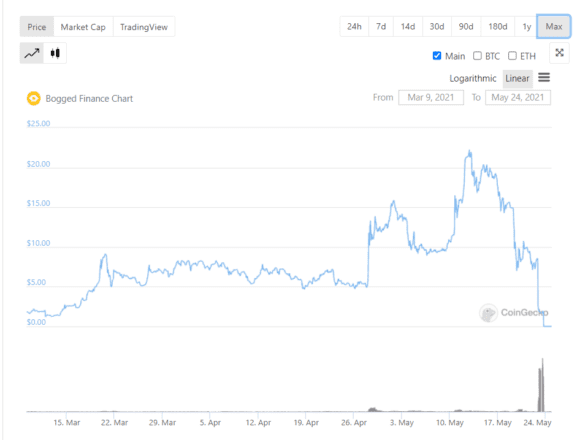This screenshot has height=440, width=580.
Task: Open fullscreen chart expand icon
Action: click(559, 53)
